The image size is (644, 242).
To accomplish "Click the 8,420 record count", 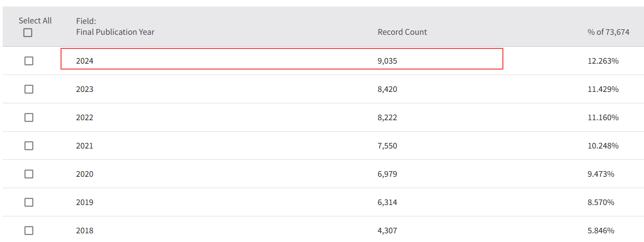I will (x=387, y=89).
